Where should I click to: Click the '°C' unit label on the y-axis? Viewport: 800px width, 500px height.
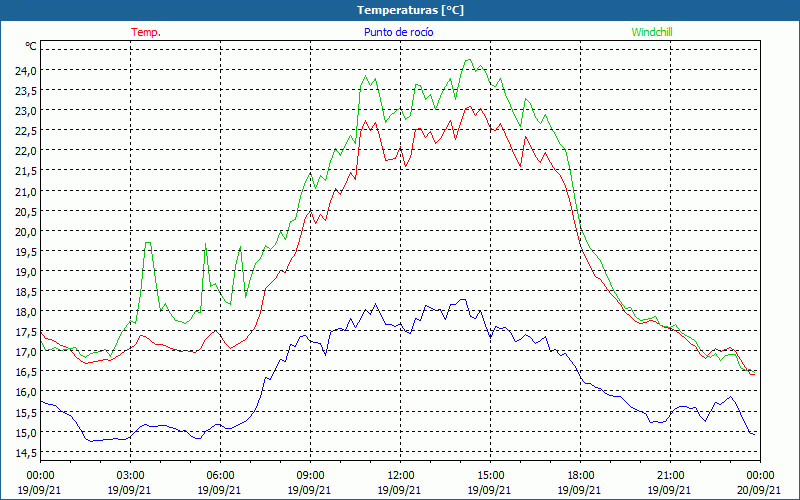31,46
